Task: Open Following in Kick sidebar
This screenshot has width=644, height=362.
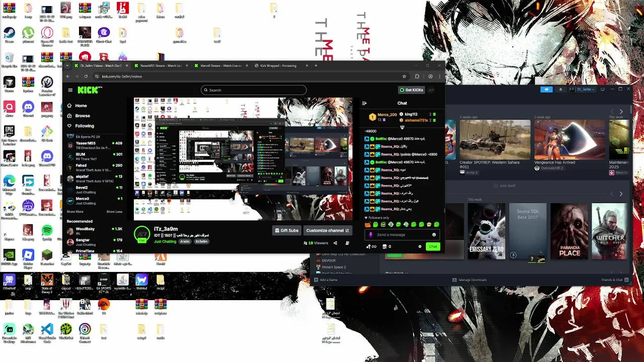Action: pyautogui.click(x=80, y=126)
